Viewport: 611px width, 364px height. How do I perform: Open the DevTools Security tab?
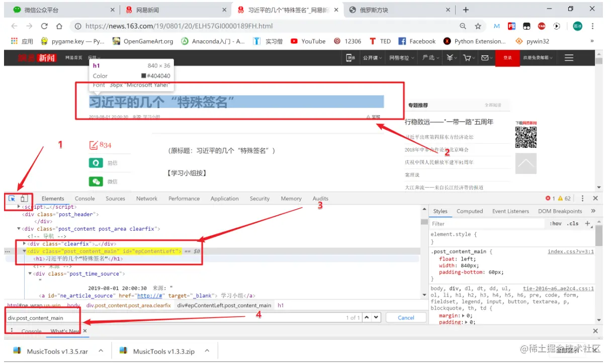pyautogui.click(x=259, y=199)
